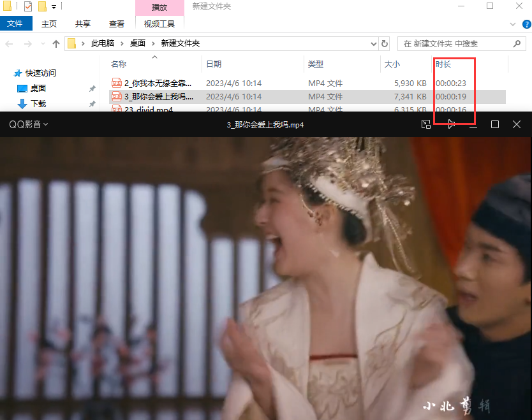The height and width of the screenshot is (420, 532).
Task: Sort files by the 日期 column header
Action: click(x=214, y=64)
